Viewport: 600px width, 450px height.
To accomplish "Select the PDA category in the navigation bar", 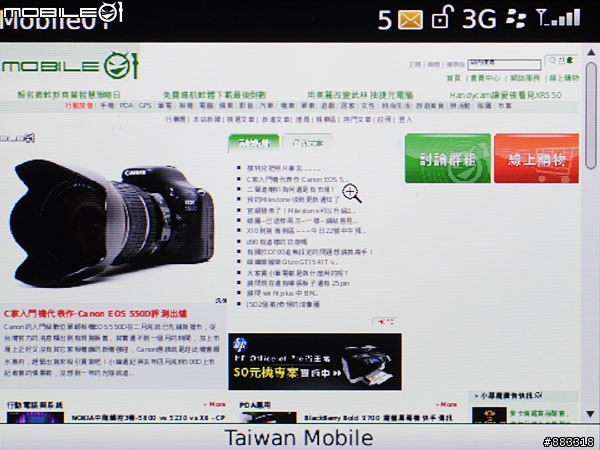I will click(x=126, y=106).
